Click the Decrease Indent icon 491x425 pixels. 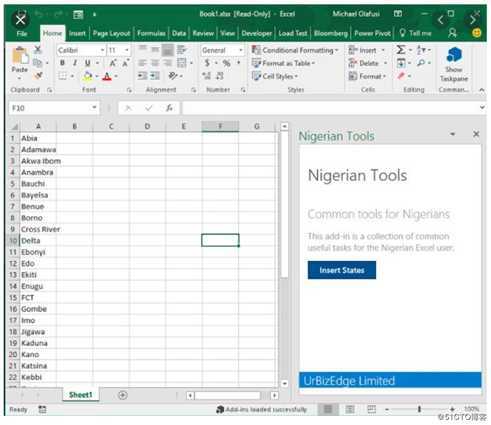(142, 76)
